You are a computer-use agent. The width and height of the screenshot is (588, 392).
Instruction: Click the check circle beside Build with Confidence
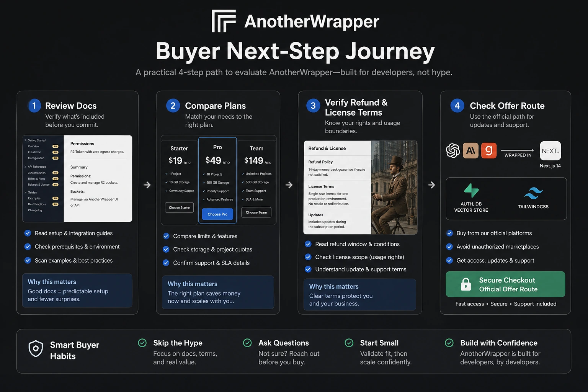click(x=449, y=343)
